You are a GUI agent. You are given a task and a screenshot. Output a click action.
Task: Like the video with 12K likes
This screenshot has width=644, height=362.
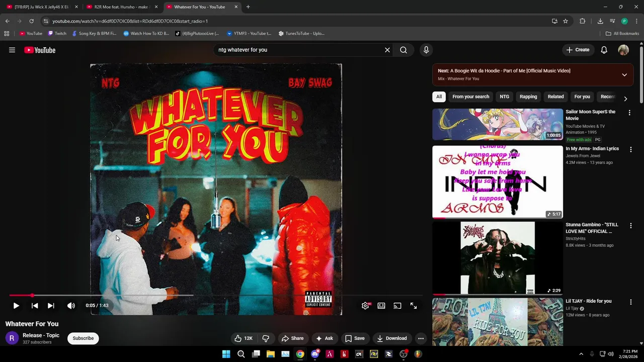pyautogui.click(x=244, y=338)
